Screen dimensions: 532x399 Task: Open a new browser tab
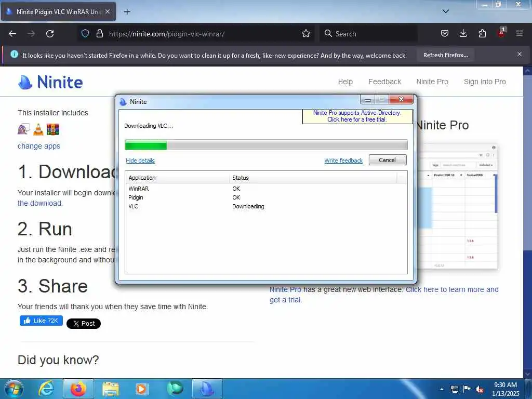click(127, 12)
